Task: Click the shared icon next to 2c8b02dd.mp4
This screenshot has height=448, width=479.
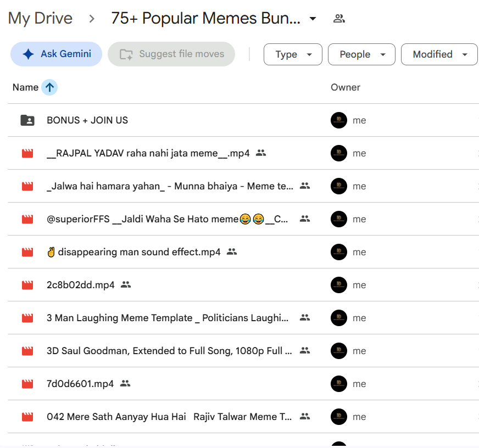Action: tap(126, 284)
